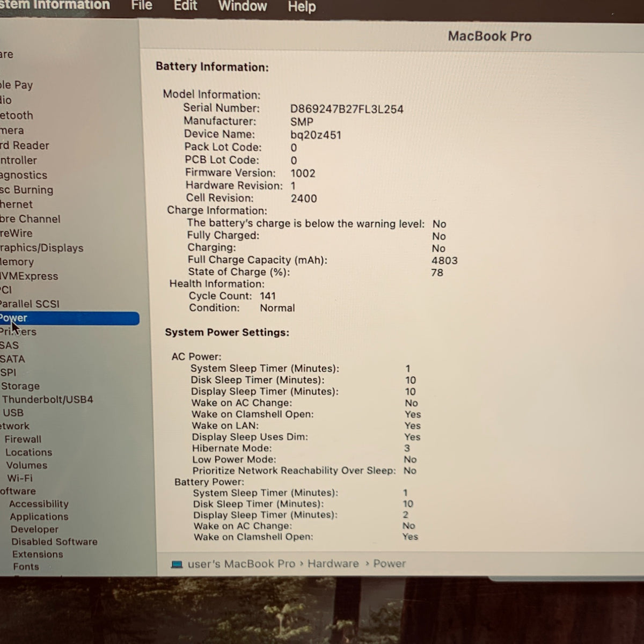Image resolution: width=644 pixels, height=644 pixels.
Task: Select Applications under Software
Action: 39,517
